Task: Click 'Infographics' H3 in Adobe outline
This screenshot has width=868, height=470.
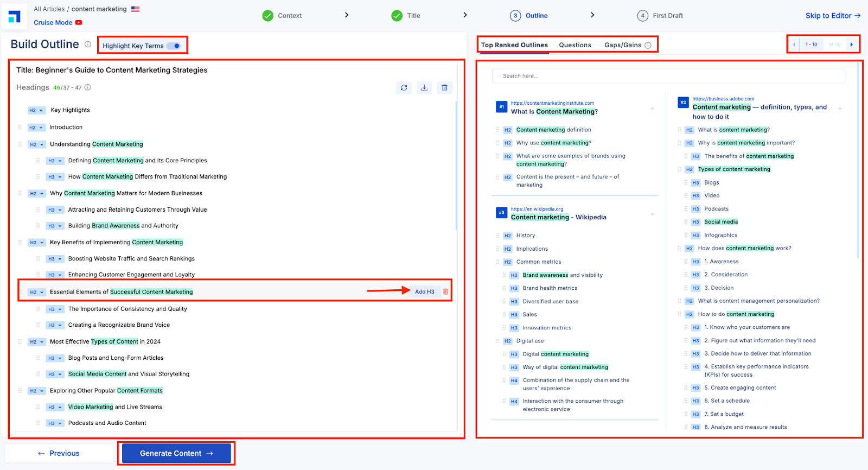Action: [720, 236]
